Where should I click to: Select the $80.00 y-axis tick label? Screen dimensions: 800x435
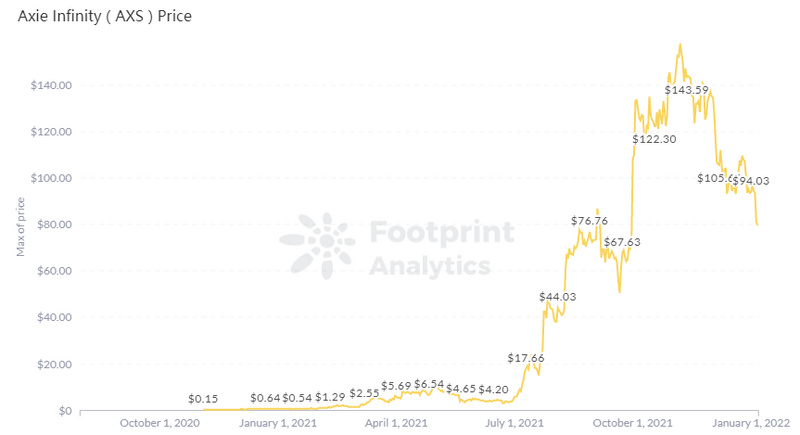(x=54, y=224)
